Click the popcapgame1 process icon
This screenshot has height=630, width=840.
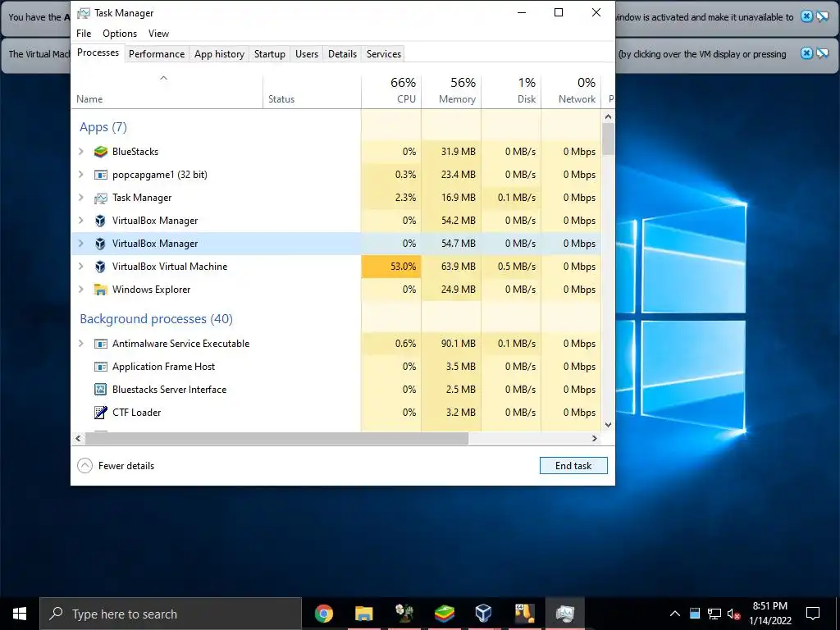pyautogui.click(x=101, y=175)
